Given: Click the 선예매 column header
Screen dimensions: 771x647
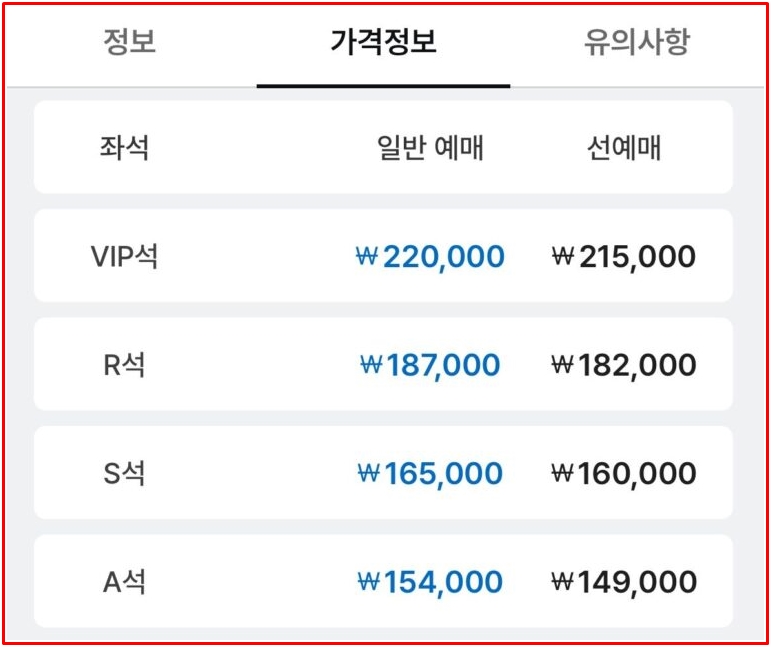Looking at the screenshot, I should point(624,147).
